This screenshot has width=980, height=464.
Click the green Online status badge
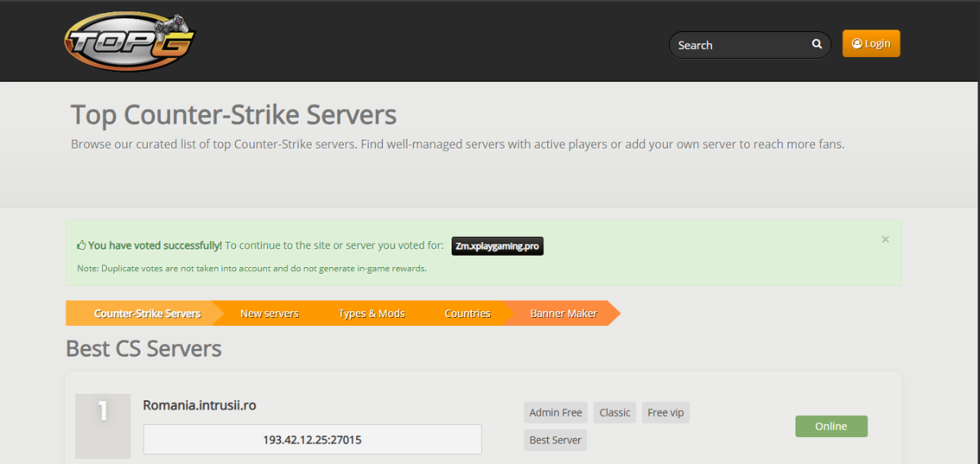(831, 426)
